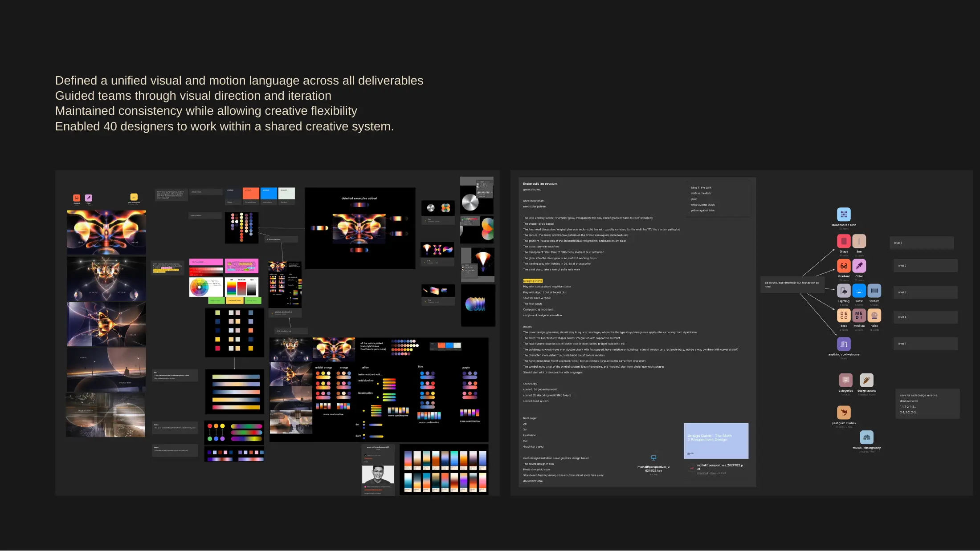The image size is (980, 551).
Task: Open the Design Guide The Moth preview
Action: [716, 441]
